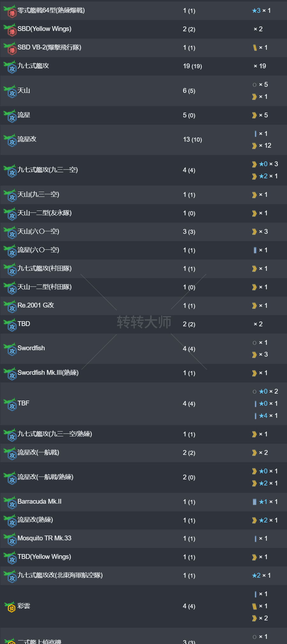Click the torpedo bomber icon beside 九七式艦攻
Image resolution: width=287 pixels, height=644 pixels.
[x=10, y=67]
